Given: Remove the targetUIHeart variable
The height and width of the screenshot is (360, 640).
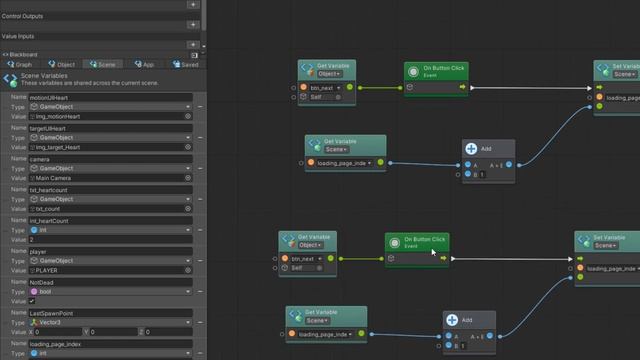Looking at the screenshot, I should point(200,138).
